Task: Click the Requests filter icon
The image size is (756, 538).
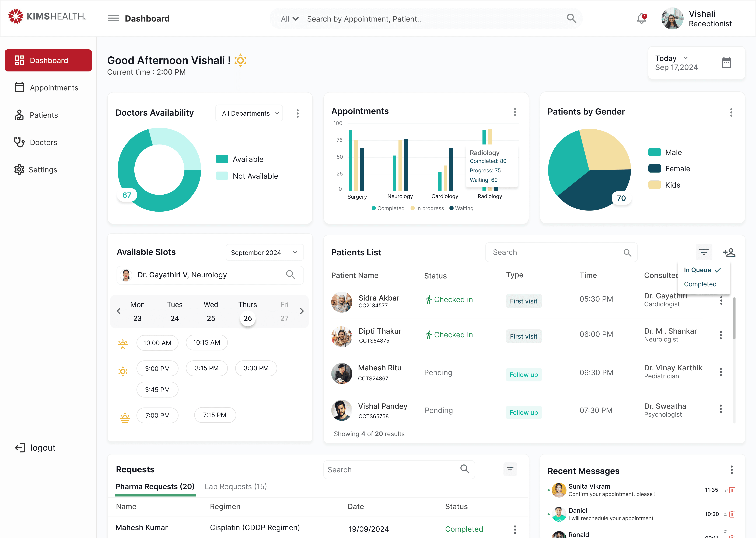Action: click(510, 469)
